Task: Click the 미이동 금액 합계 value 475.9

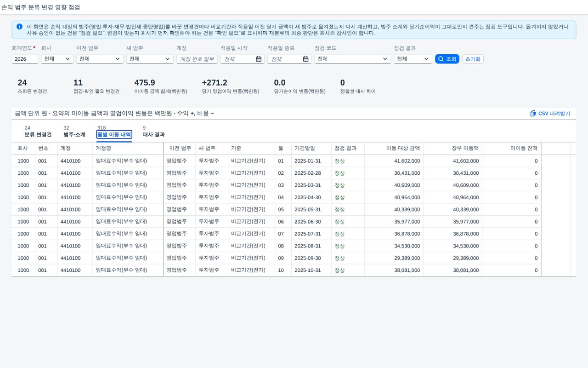Action: (x=145, y=83)
